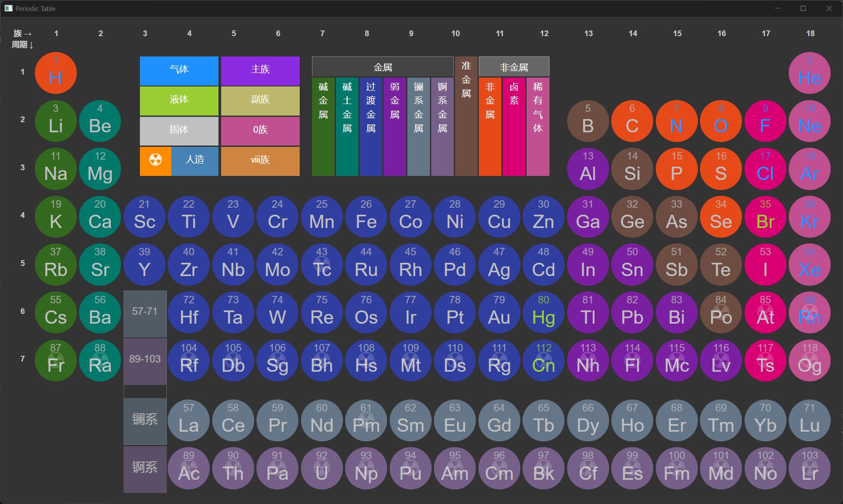Image resolution: width=843 pixels, height=504 pixels.
Task: Toggle the 主族 (main group) filter
Action: pos(260,71)
